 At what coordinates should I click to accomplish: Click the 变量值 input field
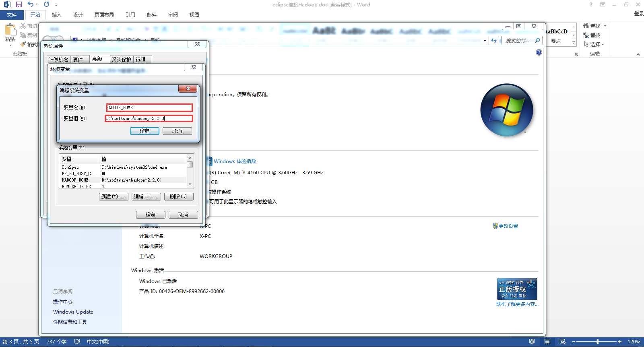[149, 118]
